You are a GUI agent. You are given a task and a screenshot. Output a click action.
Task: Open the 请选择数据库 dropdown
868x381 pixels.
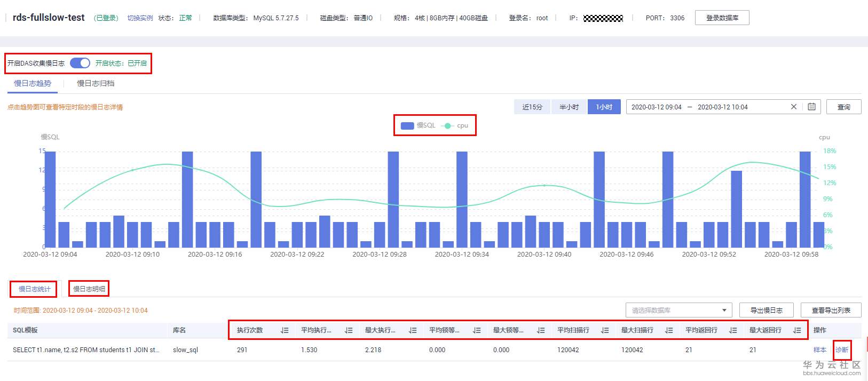point(679,310)
